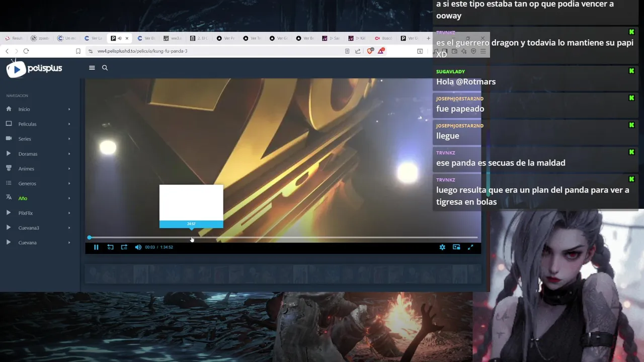
Task: Click the translate icon beside Año
Action: click(9, 198)
